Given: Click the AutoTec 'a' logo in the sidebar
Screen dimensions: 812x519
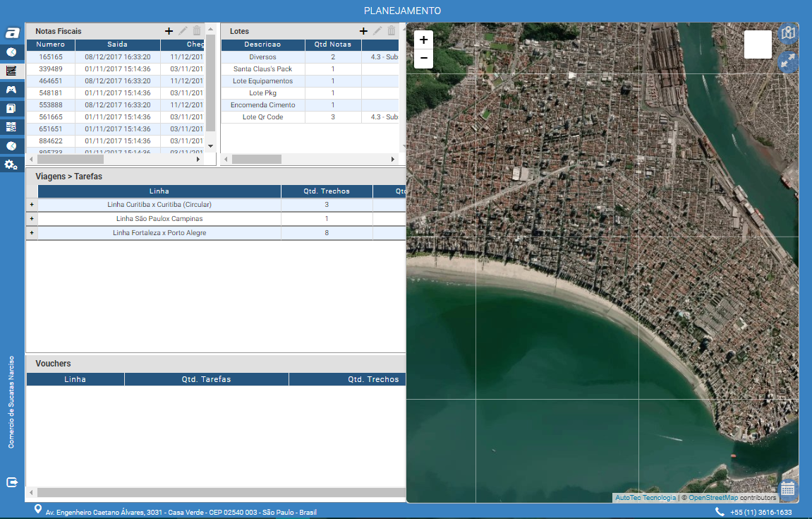Looking at the screenshot, I should pos(12,33).
